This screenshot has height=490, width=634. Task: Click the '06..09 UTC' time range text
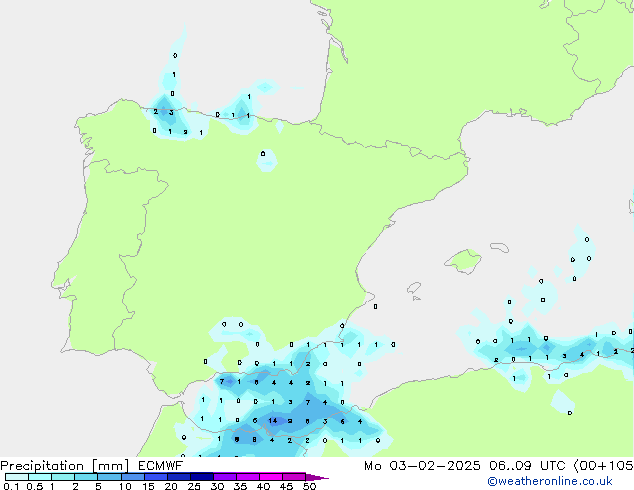(x=527, y=466)
